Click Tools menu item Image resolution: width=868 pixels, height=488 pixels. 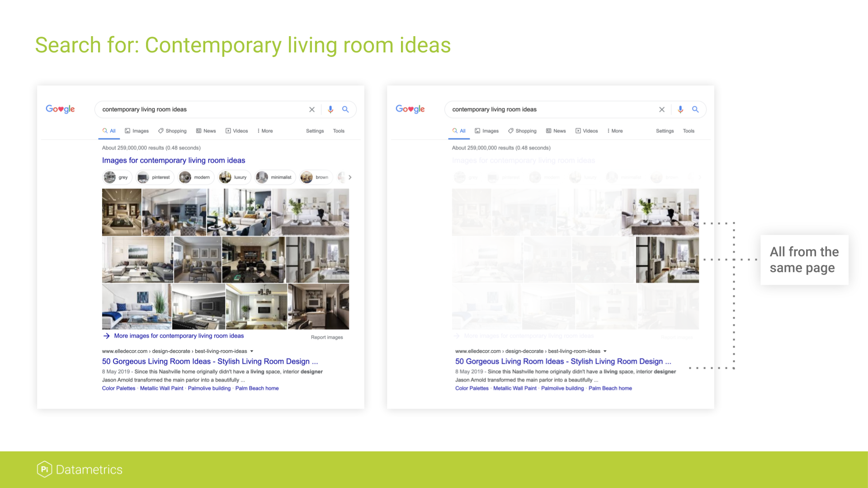pos(339,131)
